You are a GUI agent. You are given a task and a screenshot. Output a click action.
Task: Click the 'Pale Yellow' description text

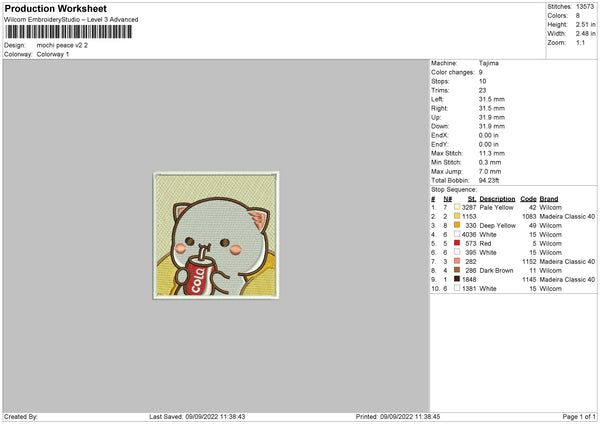[x=496, y=207]
